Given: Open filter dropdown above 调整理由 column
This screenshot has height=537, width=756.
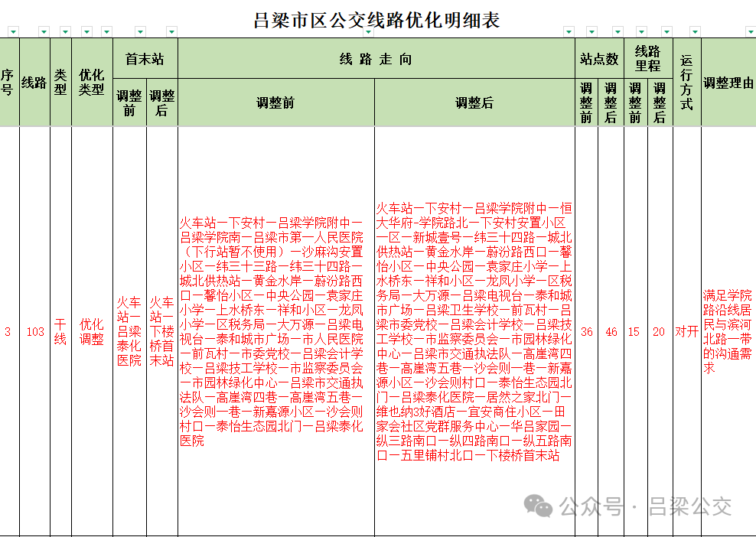Looking at the screenshot, I should 750,32.
